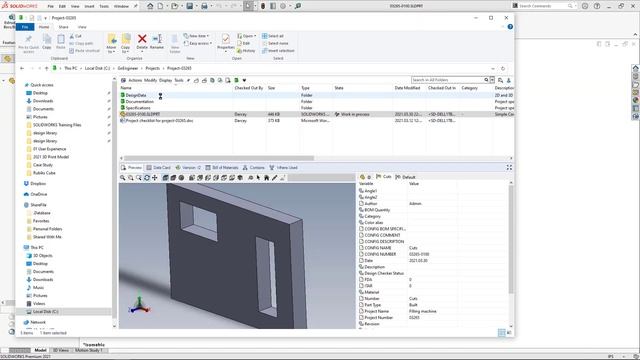Screen dimensions: 640x360
Task: Toggle the pin icon beside SOLIDWORKS Window menu
Action: coord(136,6)
